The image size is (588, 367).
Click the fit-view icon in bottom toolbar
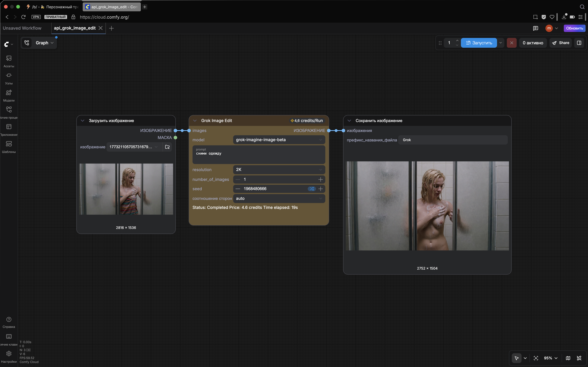[x=536, y=358]
